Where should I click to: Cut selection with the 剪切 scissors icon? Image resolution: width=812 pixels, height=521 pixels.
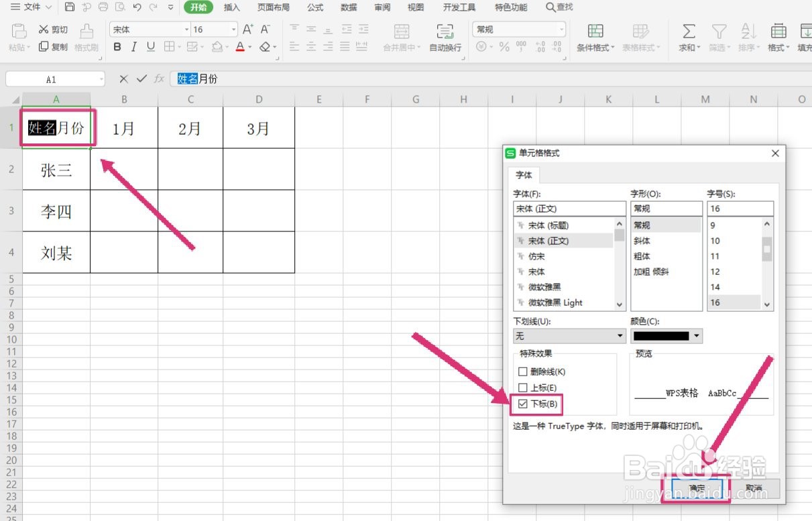click(x=44, y=30)
